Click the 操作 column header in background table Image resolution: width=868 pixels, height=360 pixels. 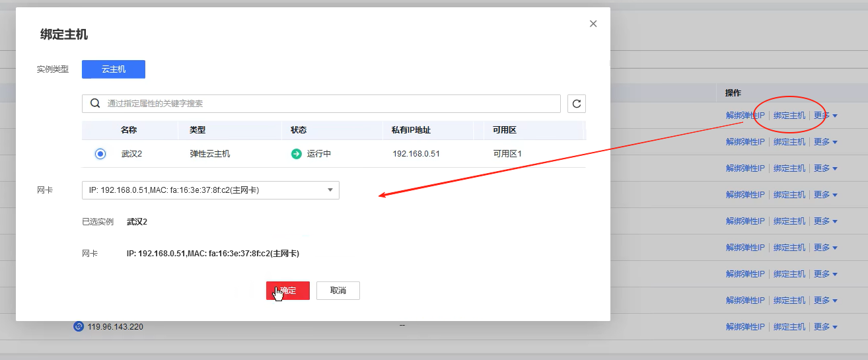733,93
